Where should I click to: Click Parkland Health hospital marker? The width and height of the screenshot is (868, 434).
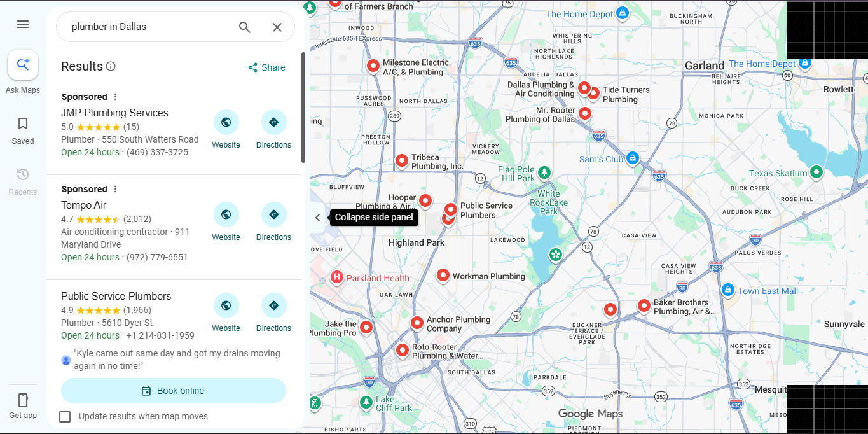(337, 277)
